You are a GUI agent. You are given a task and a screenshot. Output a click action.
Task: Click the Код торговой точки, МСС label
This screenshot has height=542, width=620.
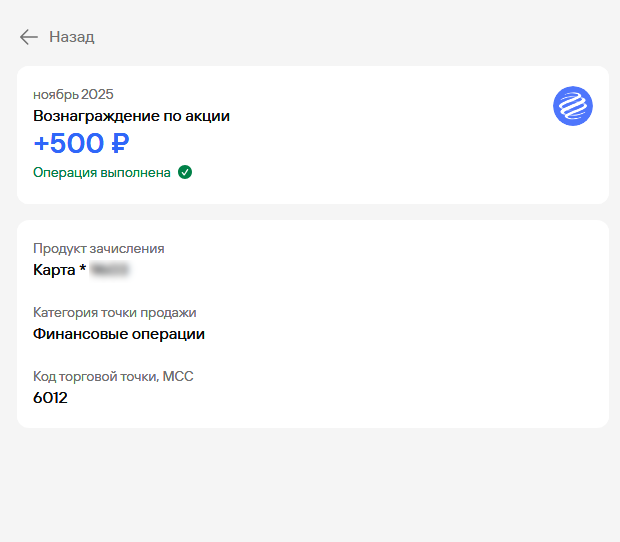[x=113, y=376]
